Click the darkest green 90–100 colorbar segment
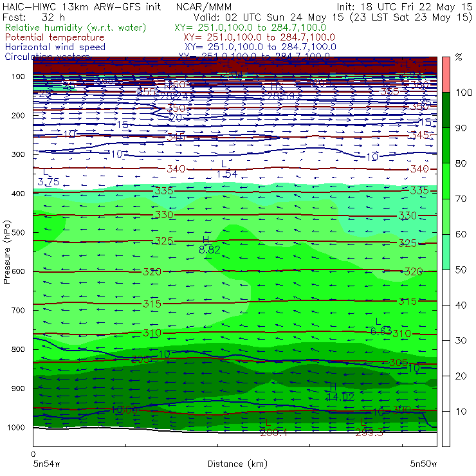Viewport: 476px width, 476px height. [x=446, y=110]
